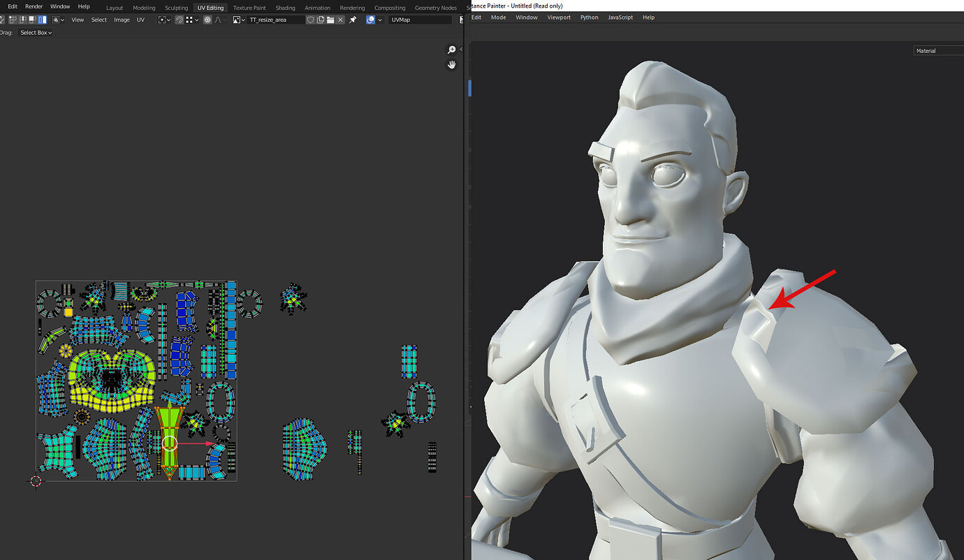964x560 pixels.
Task: Toggle proportional editing
Action: 207,20
